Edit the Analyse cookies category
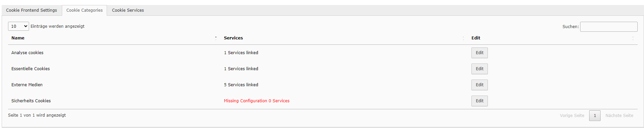Image resolution: width=644 pixels, height=128 pixels. 479,53
